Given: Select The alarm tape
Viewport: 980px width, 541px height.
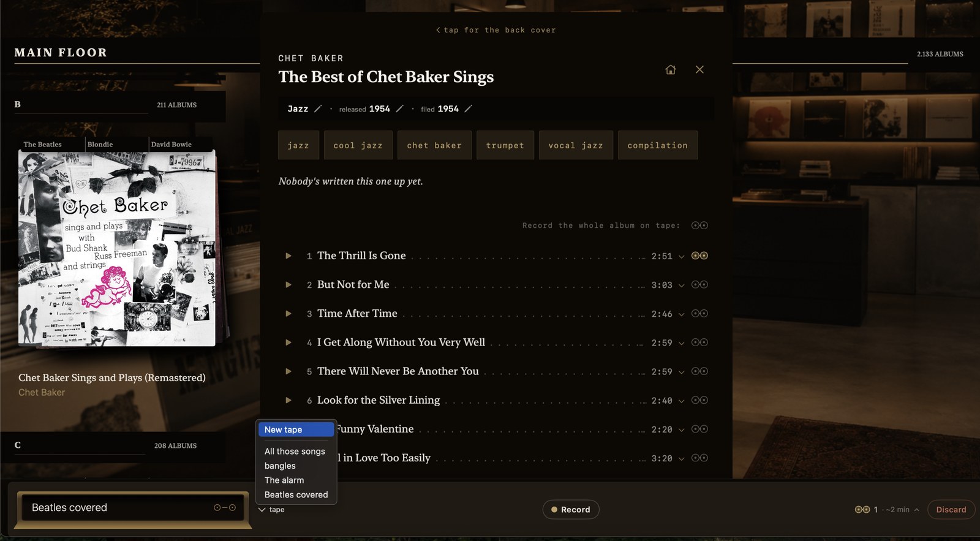Looking at the screenshot, I should [x=296, y=480].
